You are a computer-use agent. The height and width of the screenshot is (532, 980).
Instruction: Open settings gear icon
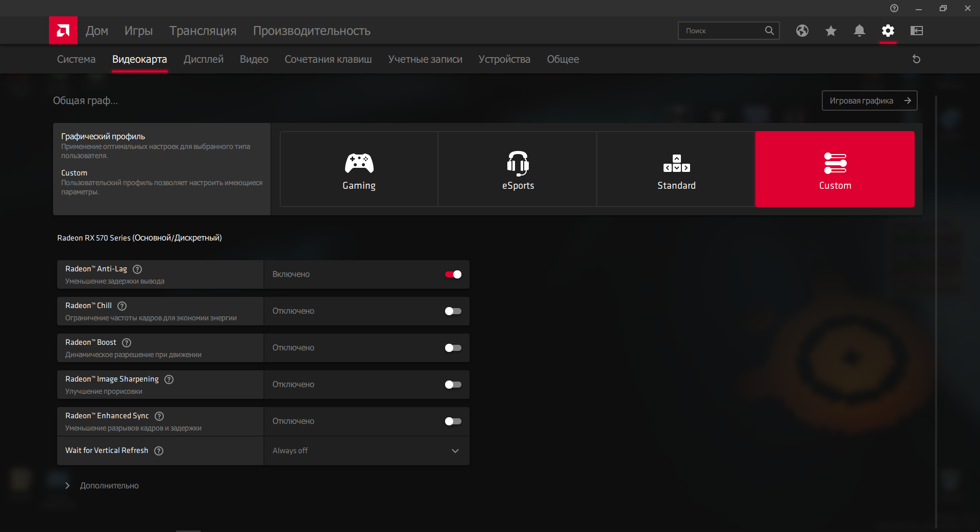coord(888,31)
